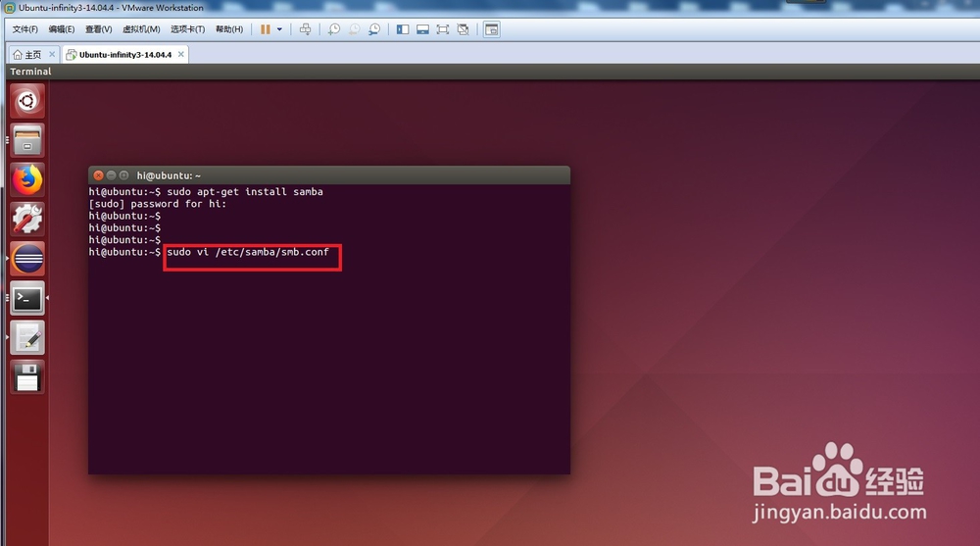The width and height of the screenshot is (980, 546).
Task: Open the 文件(F) menu
Action: [x=25, y=29]
